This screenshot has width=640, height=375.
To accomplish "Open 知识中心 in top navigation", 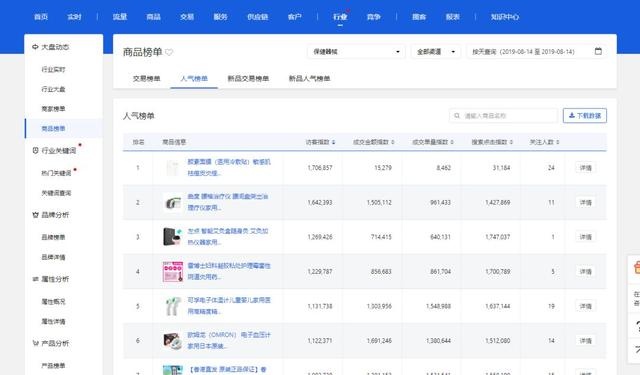I will 505,17.
